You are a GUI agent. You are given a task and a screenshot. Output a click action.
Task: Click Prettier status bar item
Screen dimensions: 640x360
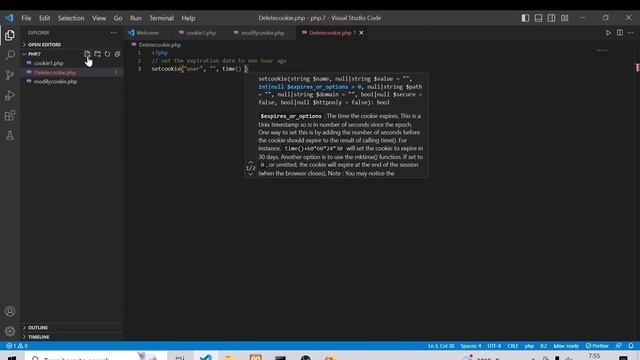tap(597, 346)
